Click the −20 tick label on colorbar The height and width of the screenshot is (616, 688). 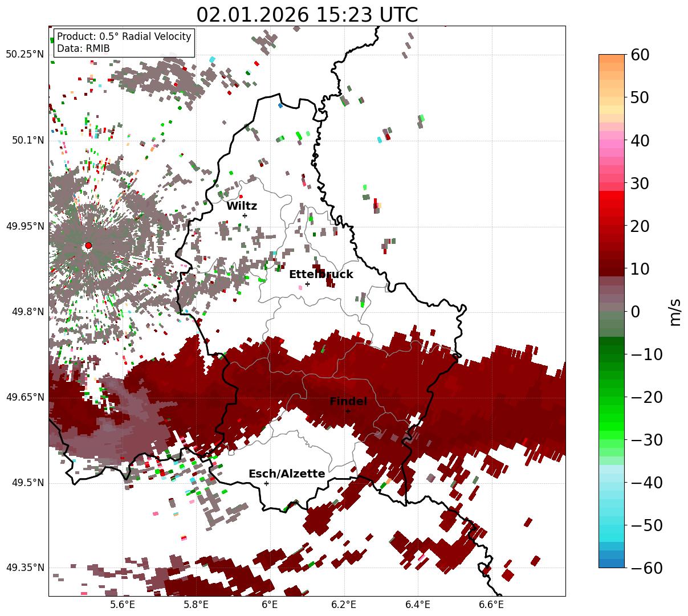[x=646, y=397]
